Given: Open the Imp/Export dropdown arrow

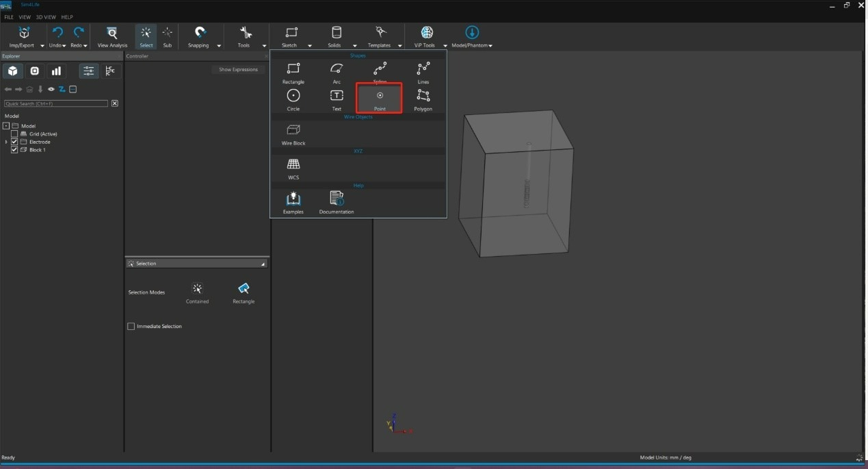Looking at the screenshot, I should (42, 46).
